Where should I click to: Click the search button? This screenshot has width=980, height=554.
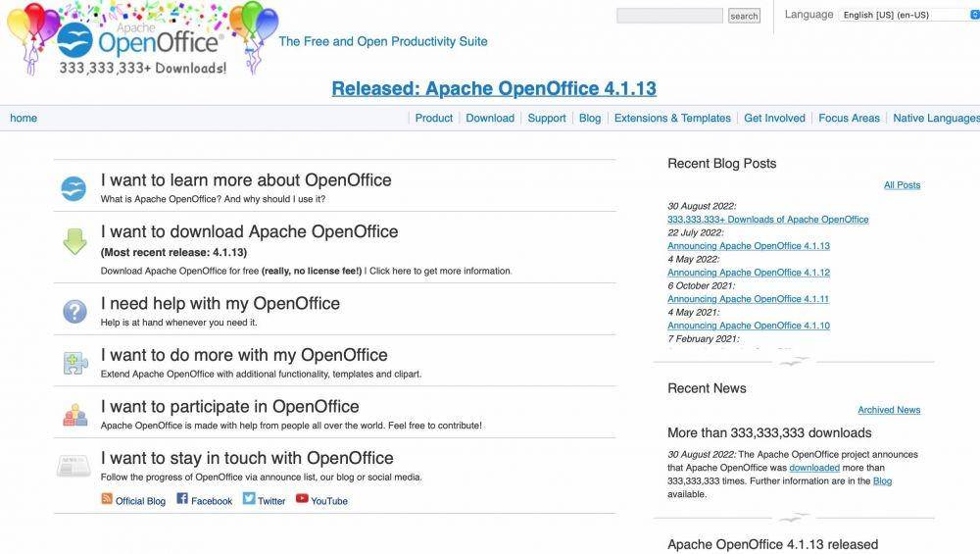[744, 16]
